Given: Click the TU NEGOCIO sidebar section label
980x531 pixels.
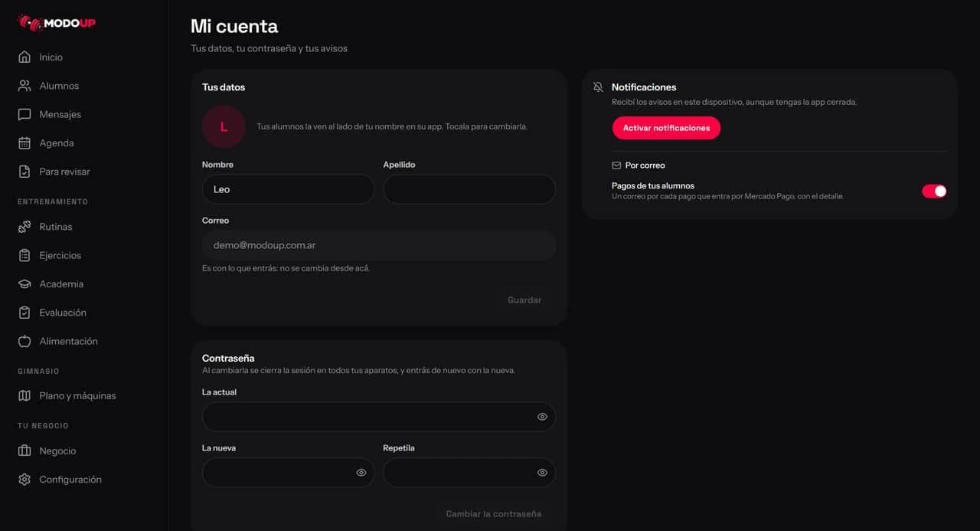Looking at the screenshot, I should (43, 426).
